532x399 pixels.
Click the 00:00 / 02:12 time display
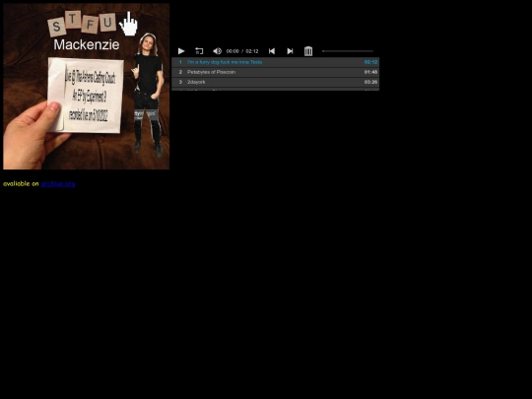(x=242, y=51)
